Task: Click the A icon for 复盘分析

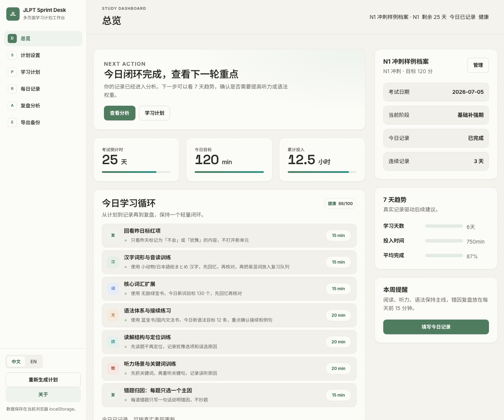Action: 12,106
